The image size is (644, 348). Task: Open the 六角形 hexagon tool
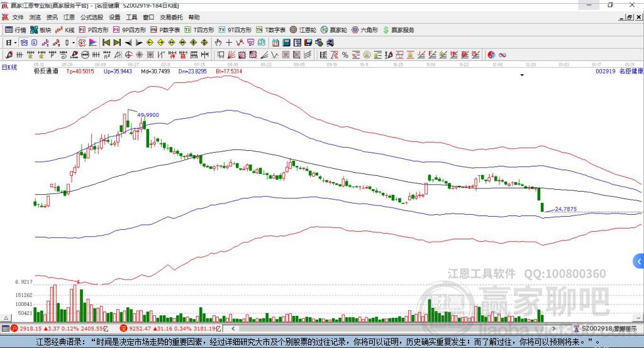tap(365, 30)
